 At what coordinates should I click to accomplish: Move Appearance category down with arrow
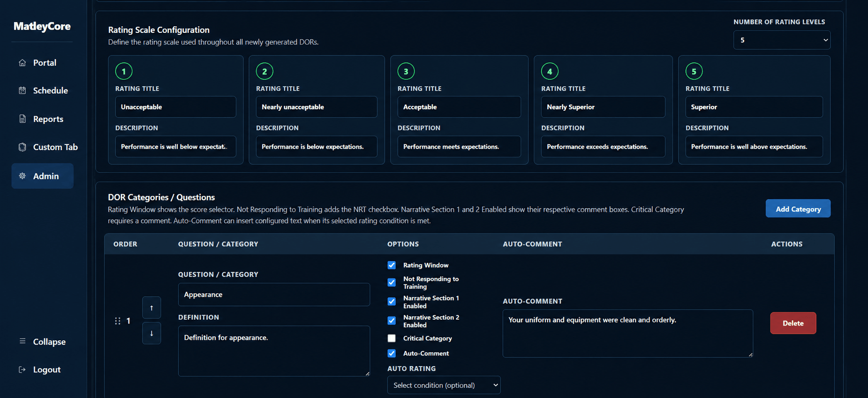pos(151,333)
